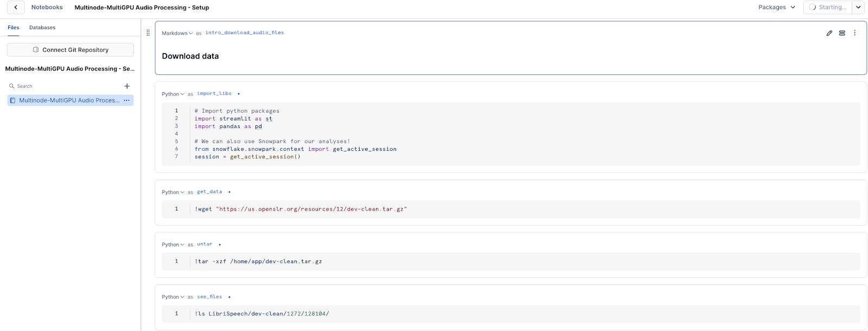Select the Multinode-MultiGPU Audio Proces... notebook file

(x=71, y=100)
